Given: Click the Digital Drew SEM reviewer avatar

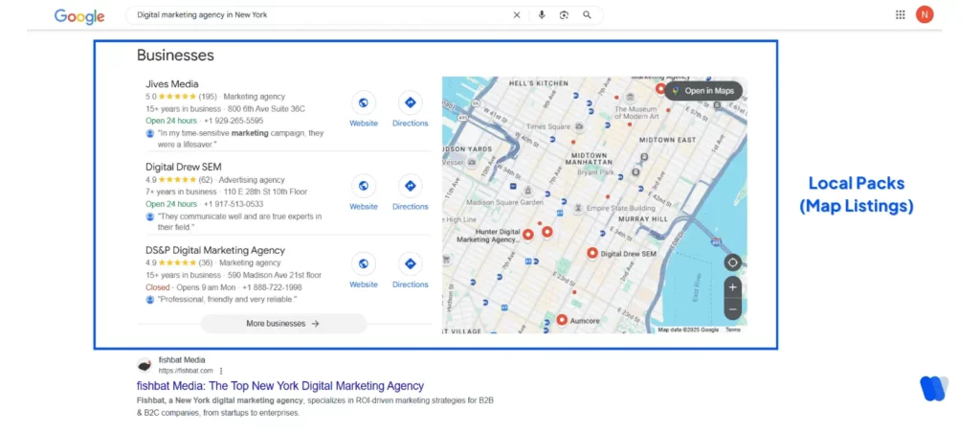Looking at the screenshot, I should click(x=150, y=216).
